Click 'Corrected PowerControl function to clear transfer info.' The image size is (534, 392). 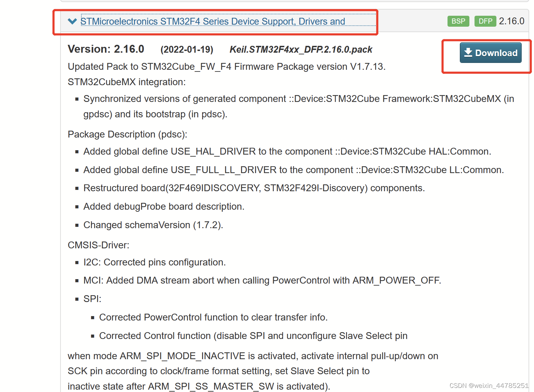click(213, 317)
